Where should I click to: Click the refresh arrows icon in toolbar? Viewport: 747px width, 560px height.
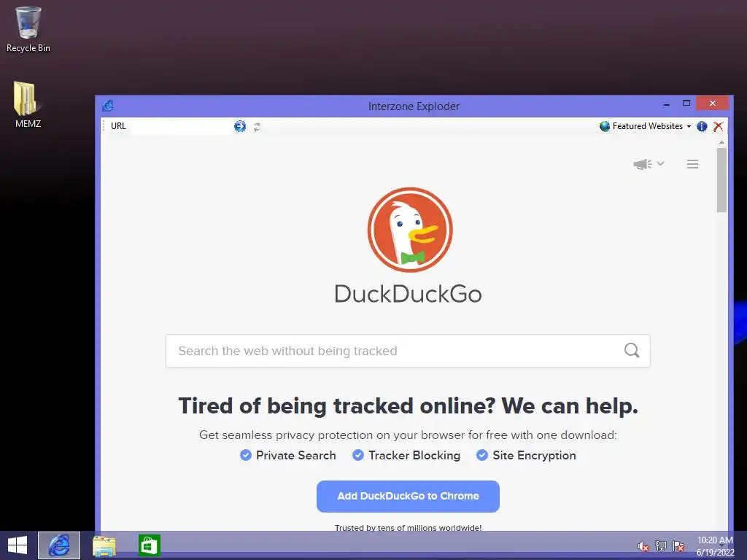258,127
